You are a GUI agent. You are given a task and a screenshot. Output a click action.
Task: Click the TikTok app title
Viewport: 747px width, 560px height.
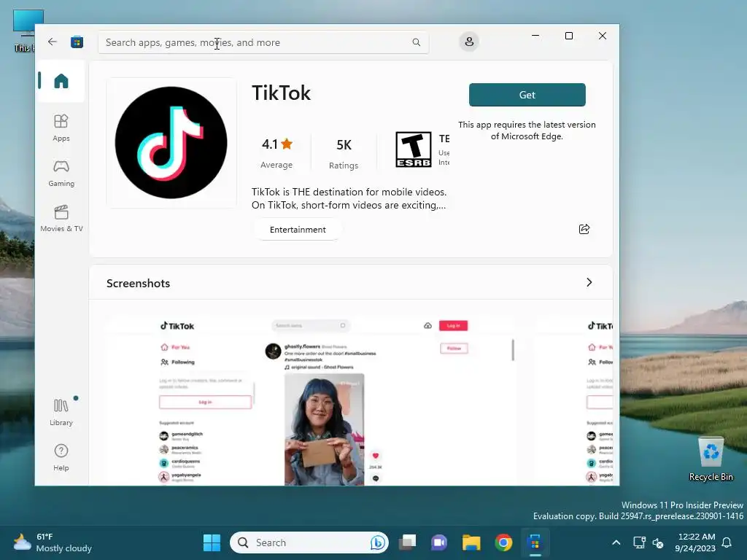(x=281, y=93)
